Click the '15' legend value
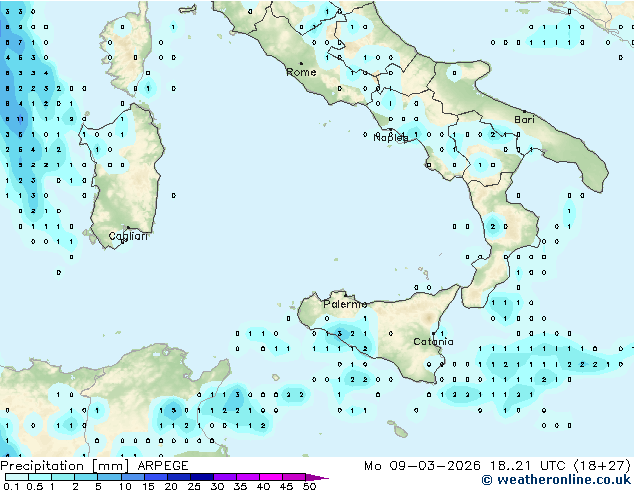 (x=148, y=486)
